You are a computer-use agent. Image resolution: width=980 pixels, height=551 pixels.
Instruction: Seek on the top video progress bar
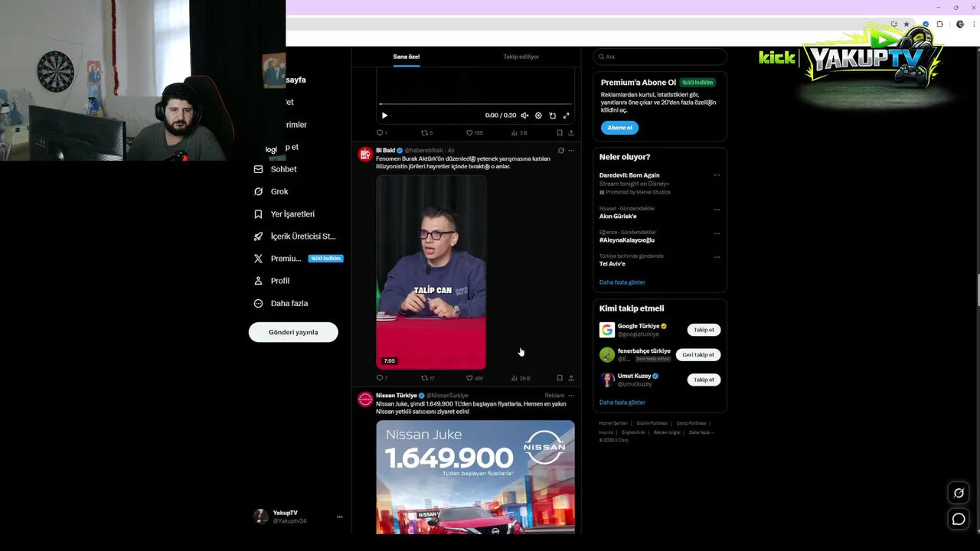click(475, 103)
